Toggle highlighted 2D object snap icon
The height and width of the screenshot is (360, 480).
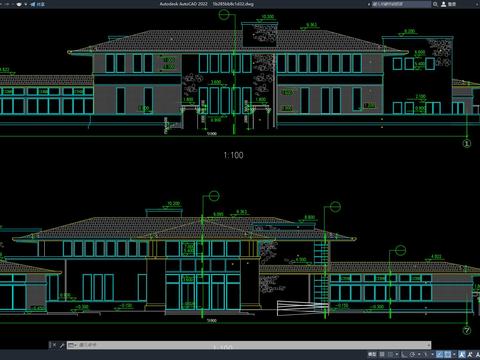click(x=447, y=354)
